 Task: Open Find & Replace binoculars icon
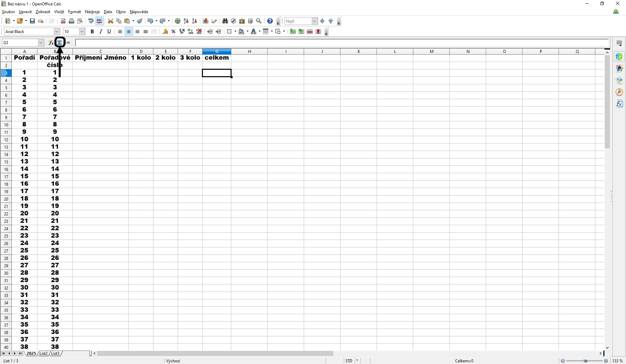(x=225, y=21)
